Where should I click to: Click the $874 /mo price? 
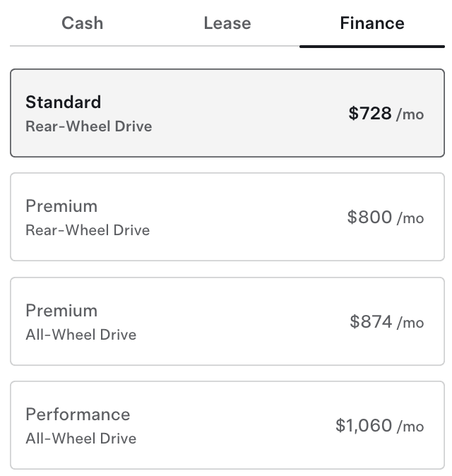point(386,322)
